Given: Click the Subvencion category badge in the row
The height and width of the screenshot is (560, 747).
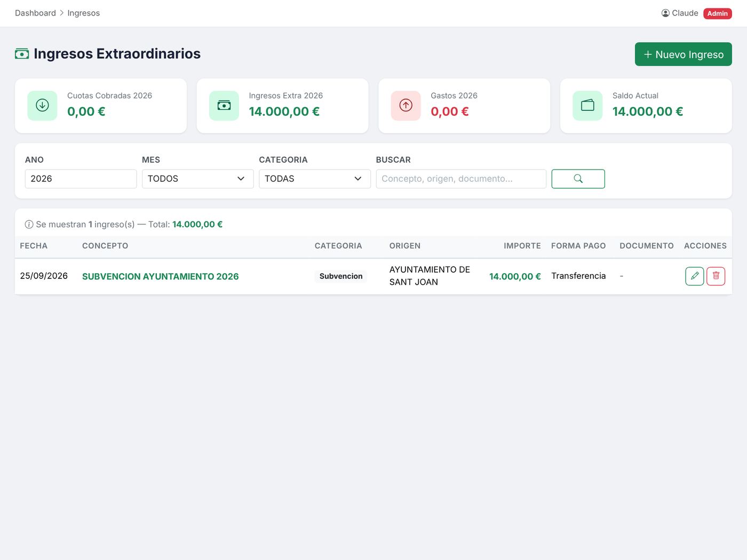Looking at the screenshot, I should (341, 276).
